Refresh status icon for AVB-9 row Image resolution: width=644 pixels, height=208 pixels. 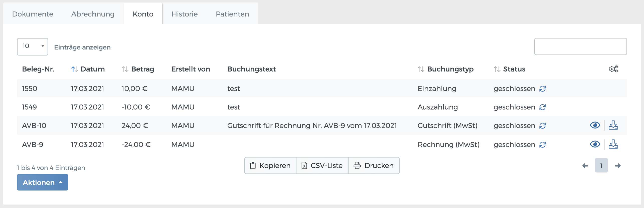(x=542, y=145)
